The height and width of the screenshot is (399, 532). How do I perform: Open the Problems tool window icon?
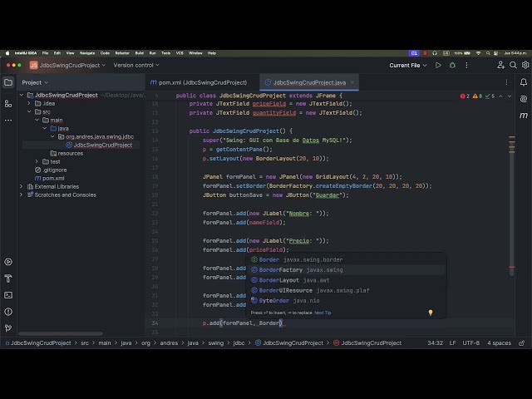coord(8,312)
